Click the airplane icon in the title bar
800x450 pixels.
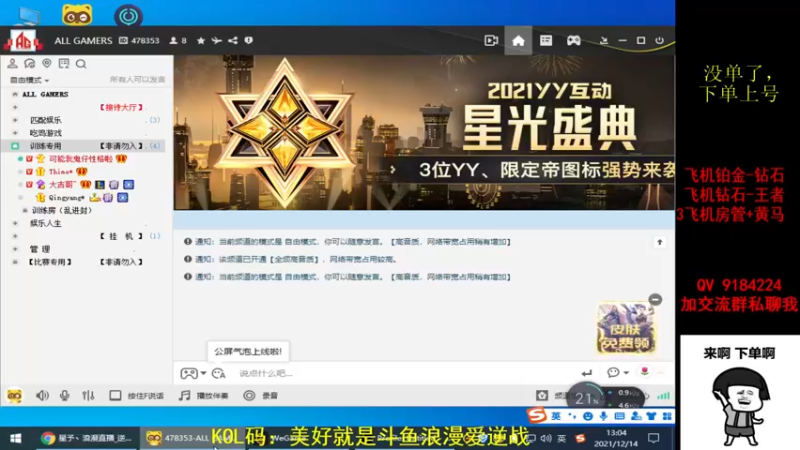click(x=217, y=40)
